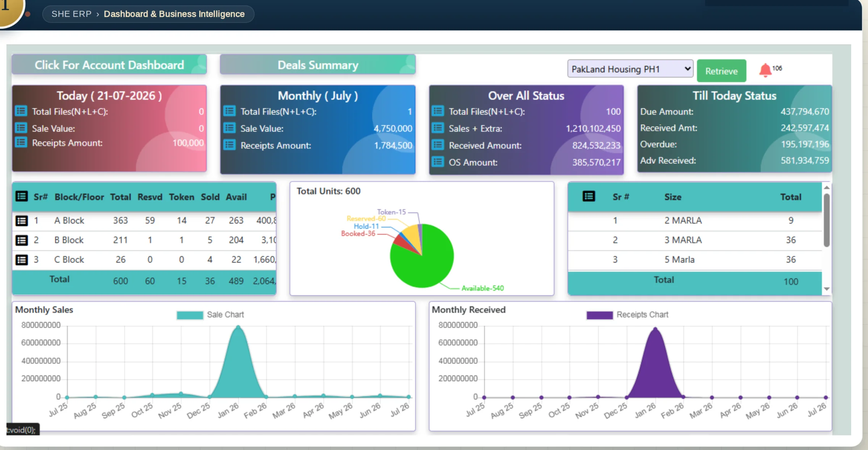Click the green Retrieve button
This screenshot has width=868, height=450.
tap(721, 71)
